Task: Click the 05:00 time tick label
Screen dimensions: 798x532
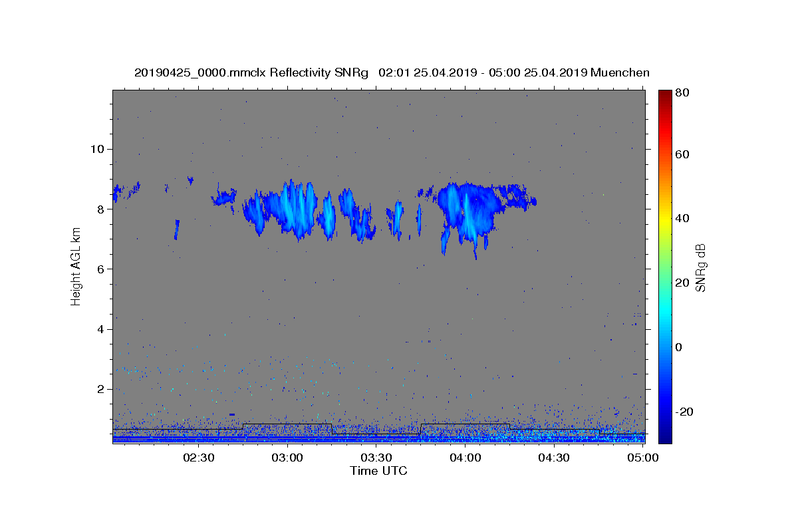Action: [x=642, y=458]
